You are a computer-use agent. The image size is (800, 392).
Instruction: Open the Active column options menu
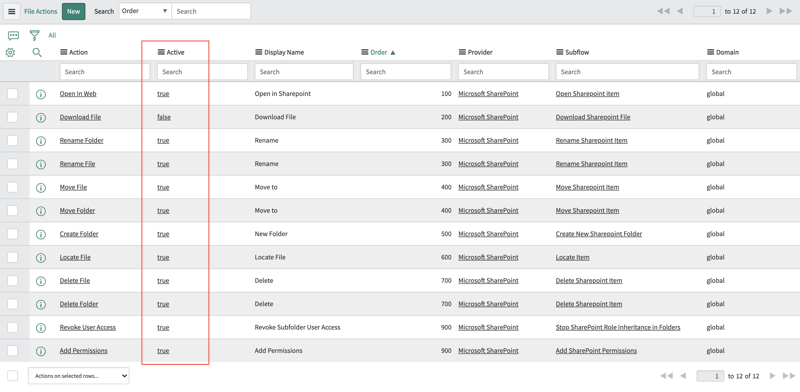point(161,52)
